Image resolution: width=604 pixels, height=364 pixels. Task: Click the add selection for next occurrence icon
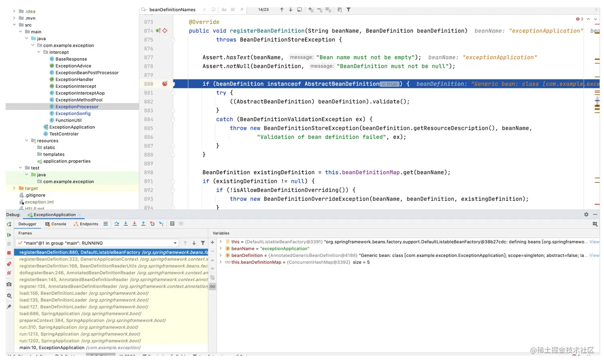(311, 10)
